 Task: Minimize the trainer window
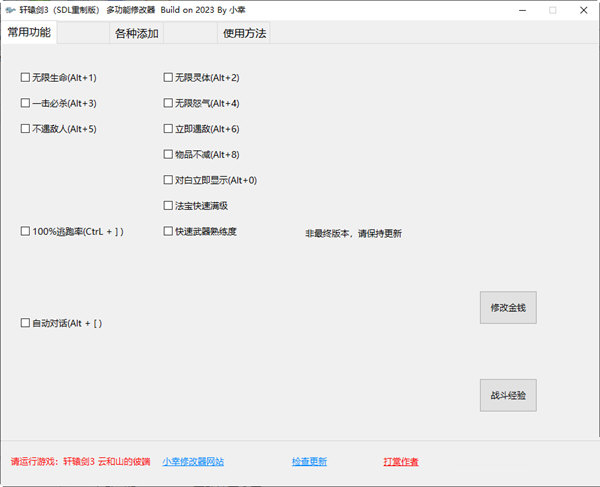click(522, 10)
